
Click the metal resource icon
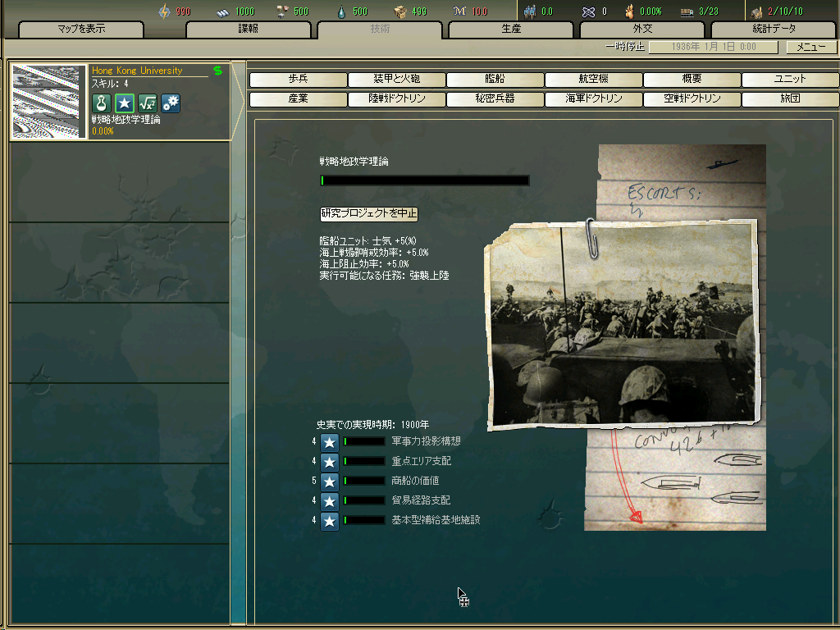(223, 12)
